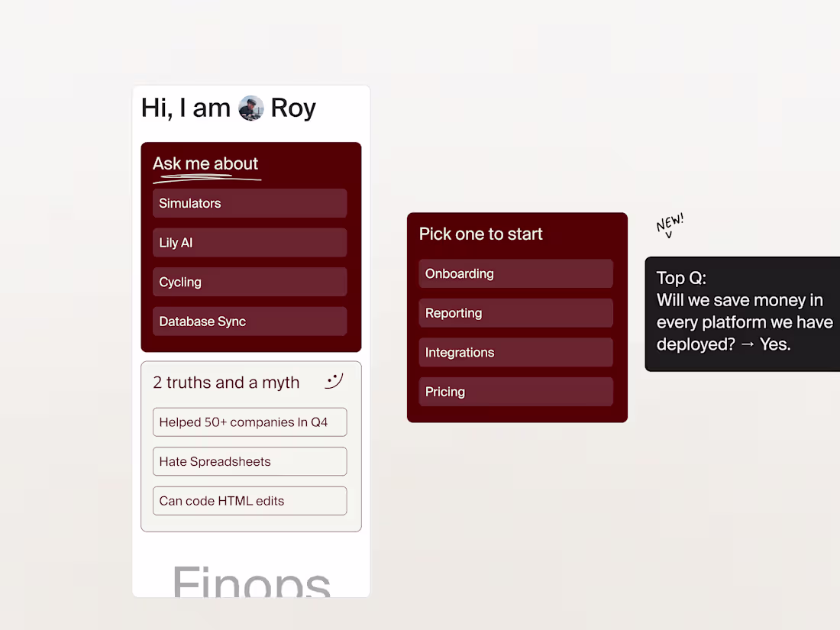
Task: Choose the Cycling topic button
Action: pos(250,282)
